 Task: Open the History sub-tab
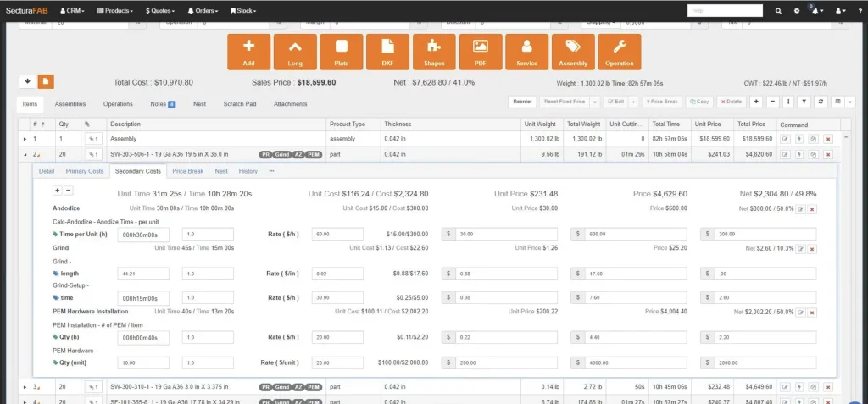point(248,171)
